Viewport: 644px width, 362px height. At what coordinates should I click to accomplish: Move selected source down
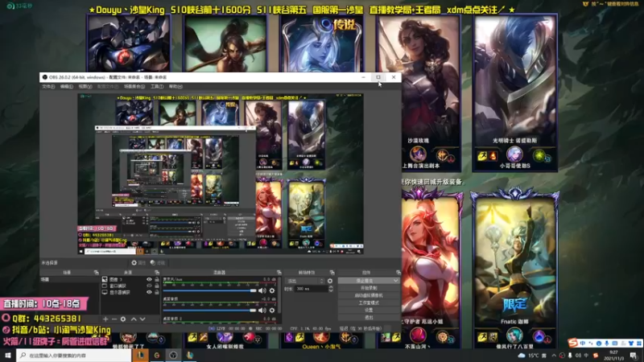point(142,319)
